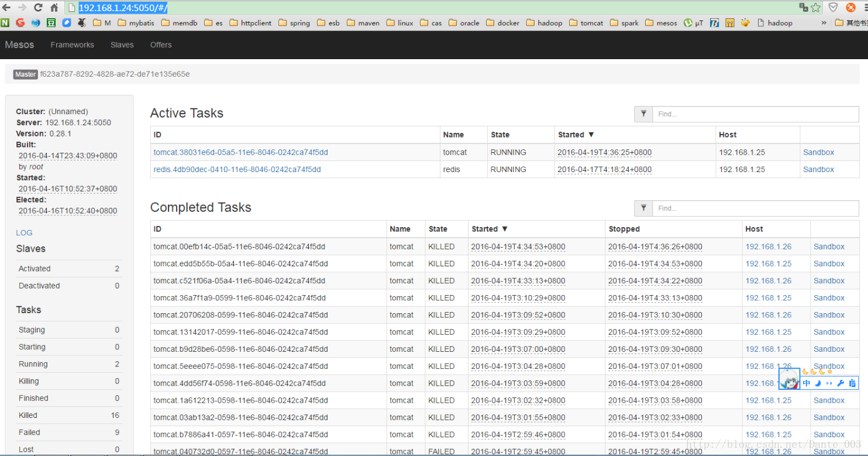868x456 pixels.
Task: Open the mesos bookmark folder
Action: [x=661, y=23]
